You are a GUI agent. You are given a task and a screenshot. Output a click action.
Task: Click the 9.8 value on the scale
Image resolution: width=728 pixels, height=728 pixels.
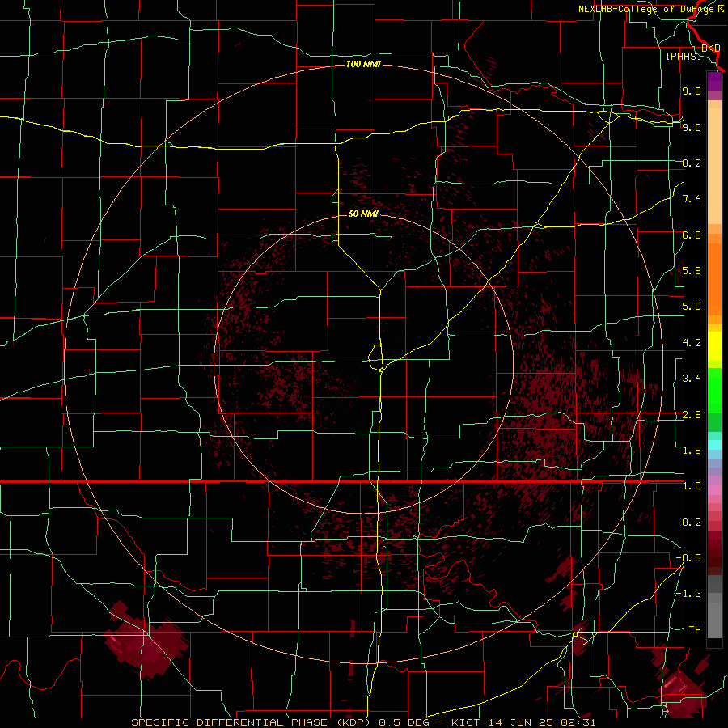point(692,91)
